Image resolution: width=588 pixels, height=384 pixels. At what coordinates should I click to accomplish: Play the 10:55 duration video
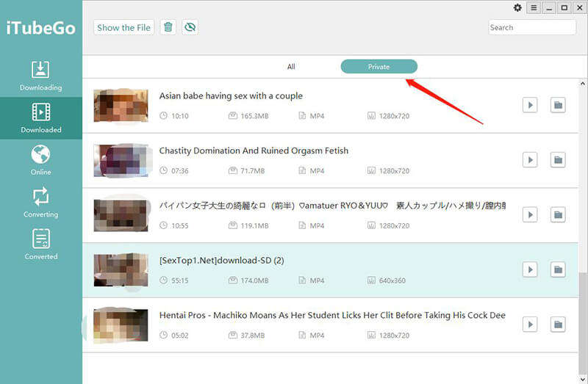coord(530,214)
